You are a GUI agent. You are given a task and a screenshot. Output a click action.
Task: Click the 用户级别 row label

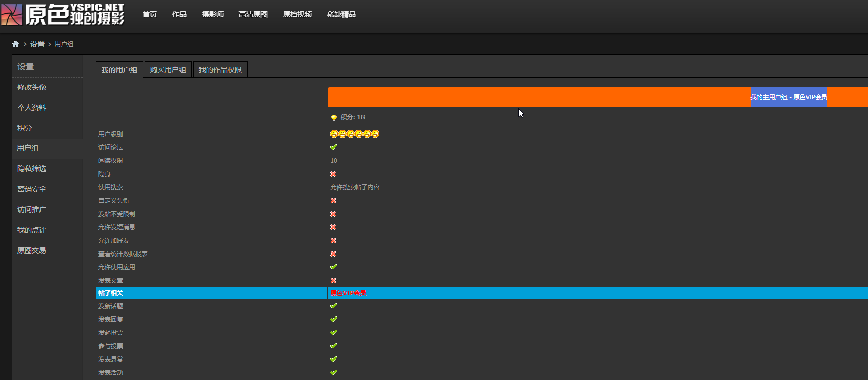pyautogui.click(x=111, y=134)
